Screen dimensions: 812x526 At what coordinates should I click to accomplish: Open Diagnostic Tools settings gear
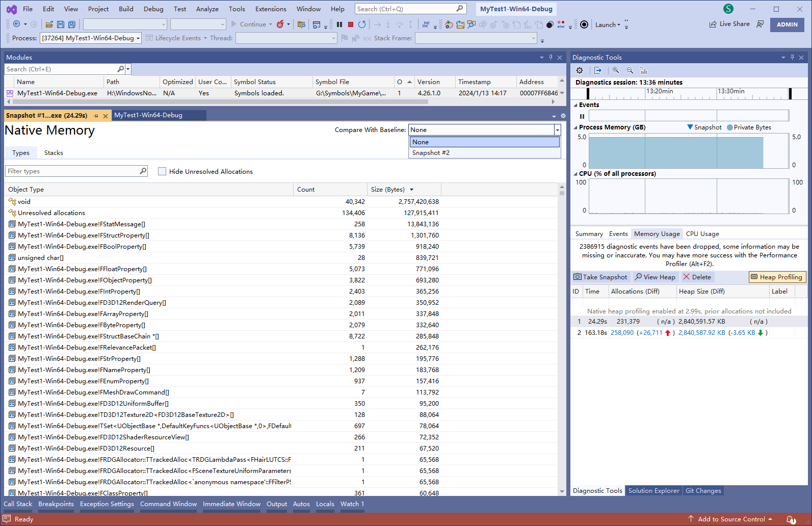pyautogui.click(x=580, y=70)
